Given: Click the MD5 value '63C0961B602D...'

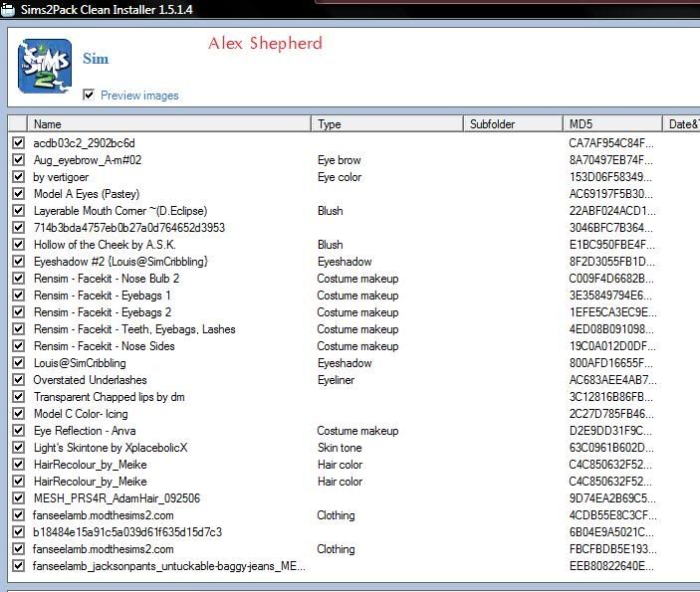Looking at the screenshot, I should (x=611, y=448).
